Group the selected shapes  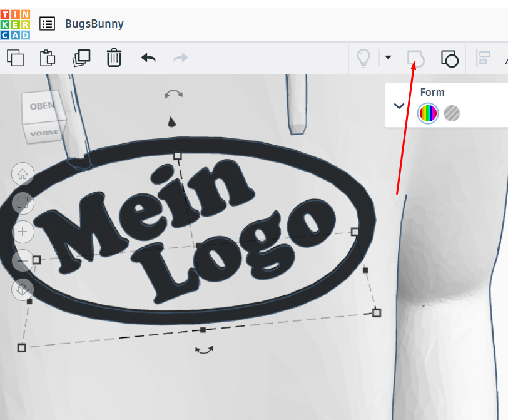416,59
